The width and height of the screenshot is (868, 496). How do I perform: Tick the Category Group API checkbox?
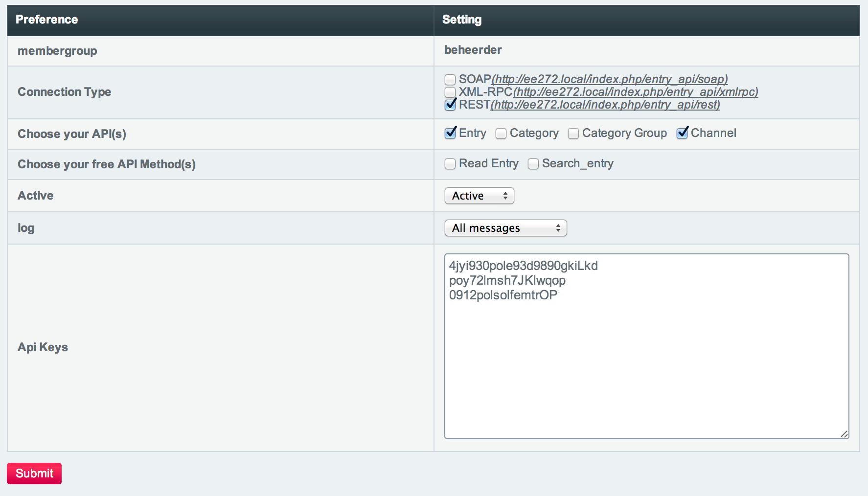(573, 134)
